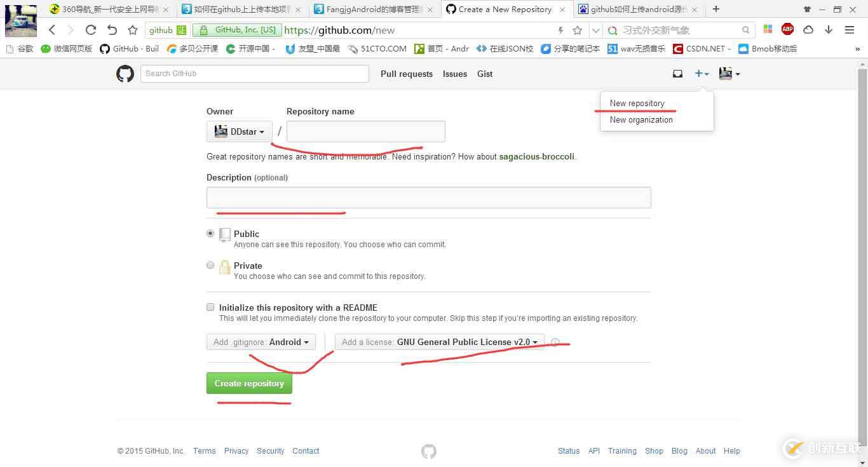Switch to the 如何在github上上传本地项目 tab

tap(241, 10)
